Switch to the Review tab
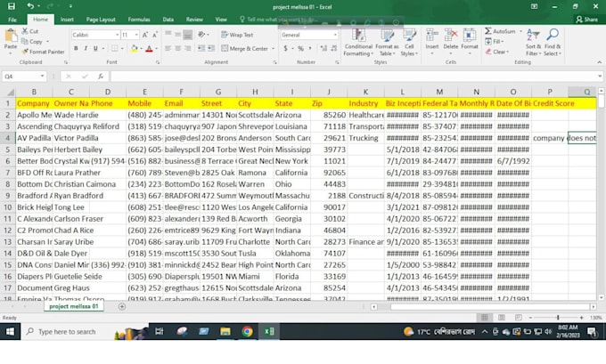The image size is (606, 364). 194,20
